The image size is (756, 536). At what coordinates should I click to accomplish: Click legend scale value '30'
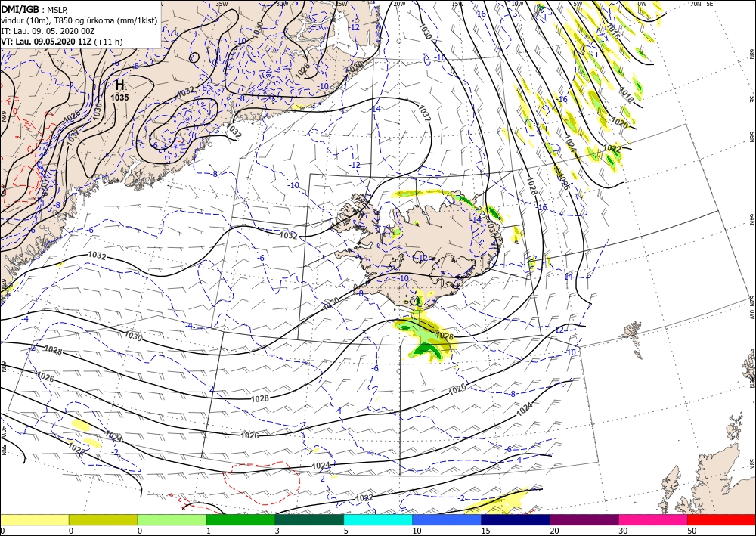[x=623, y=531]
